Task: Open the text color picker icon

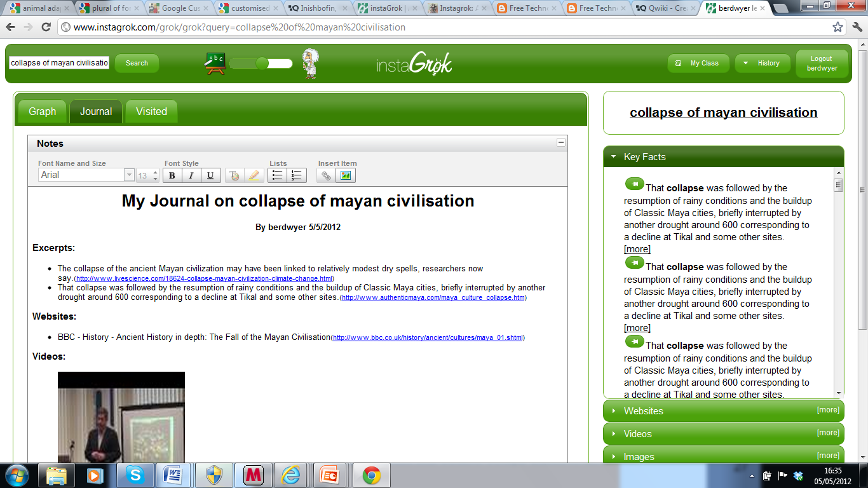Action: tap(234, 175)
